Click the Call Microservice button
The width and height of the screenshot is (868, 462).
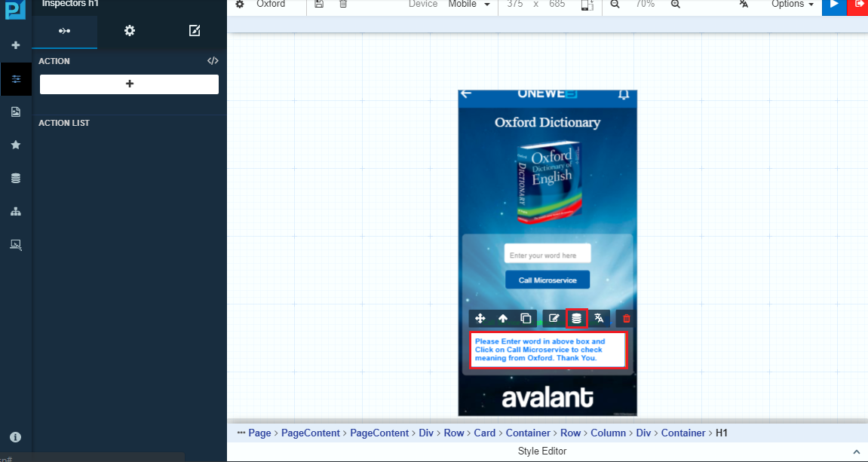coord(547,280)
